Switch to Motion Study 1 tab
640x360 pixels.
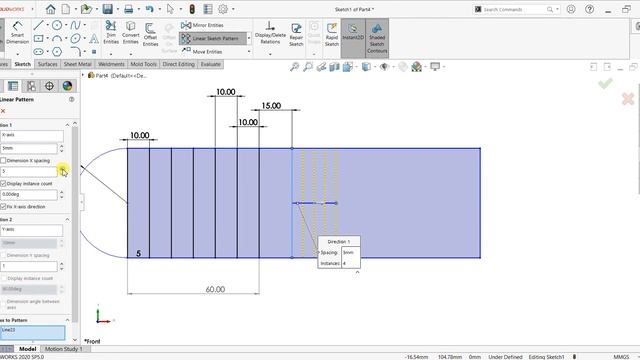[63, 349]
